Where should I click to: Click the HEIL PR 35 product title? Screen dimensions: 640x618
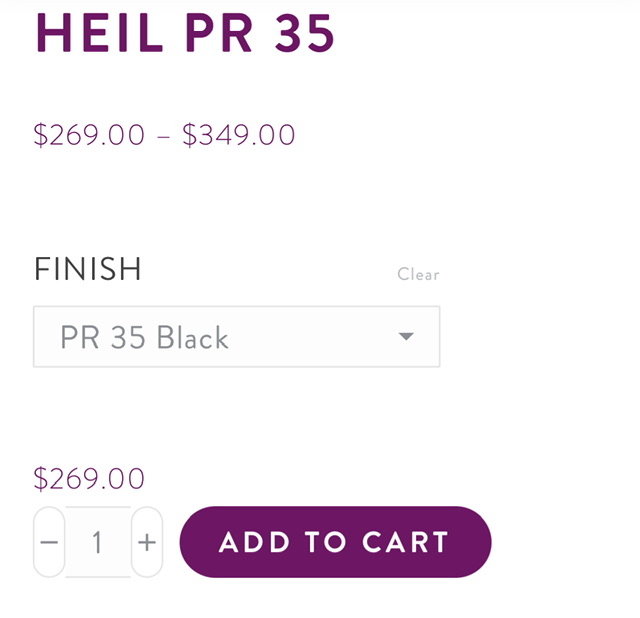[185, 33]
